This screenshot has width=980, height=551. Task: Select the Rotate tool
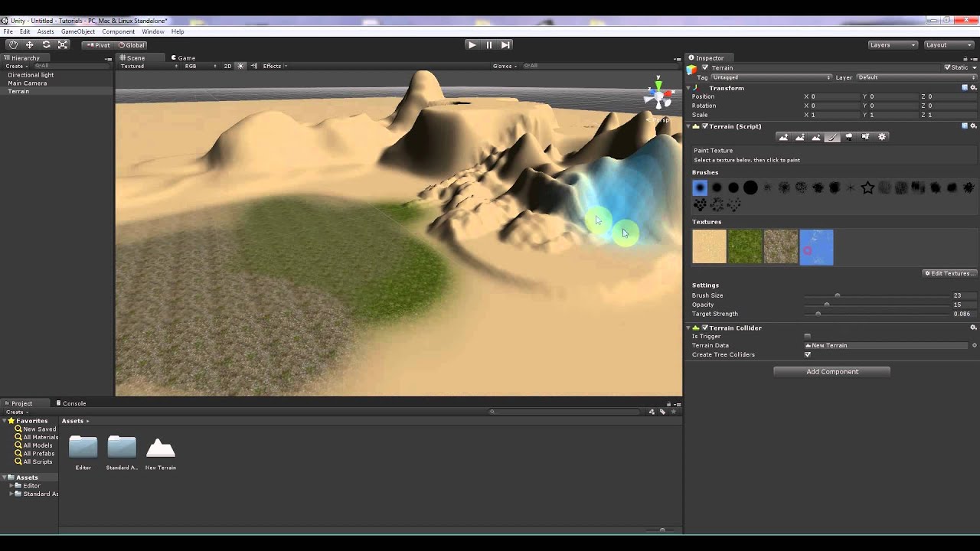46,44
